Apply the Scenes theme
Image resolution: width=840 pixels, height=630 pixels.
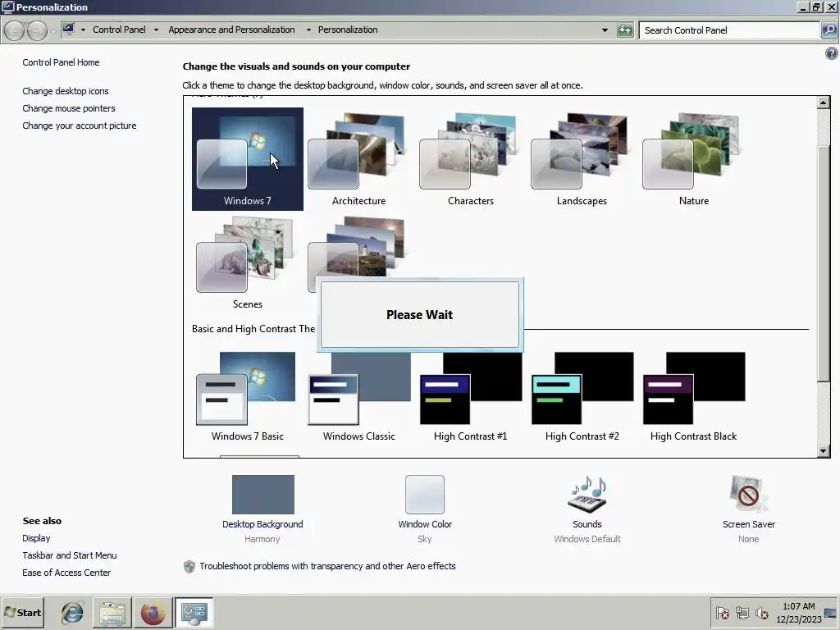click(x=248, y=262)
